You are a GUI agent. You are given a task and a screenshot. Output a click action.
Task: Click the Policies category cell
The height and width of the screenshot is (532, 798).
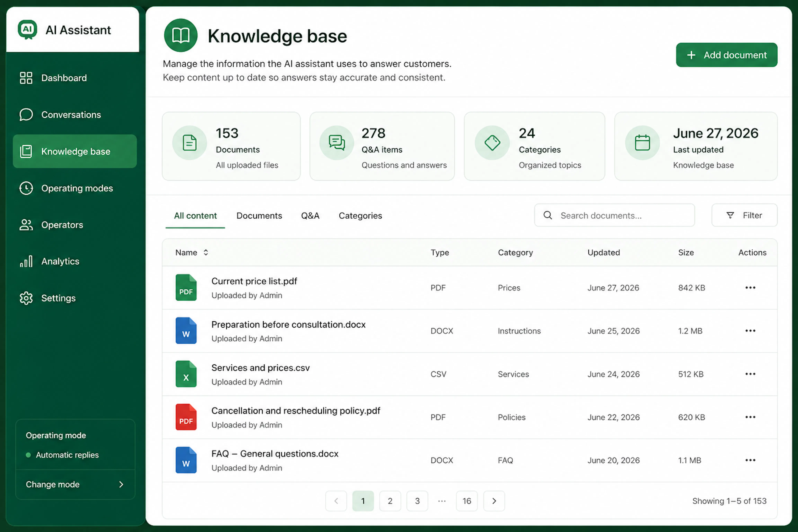(512, 417)
